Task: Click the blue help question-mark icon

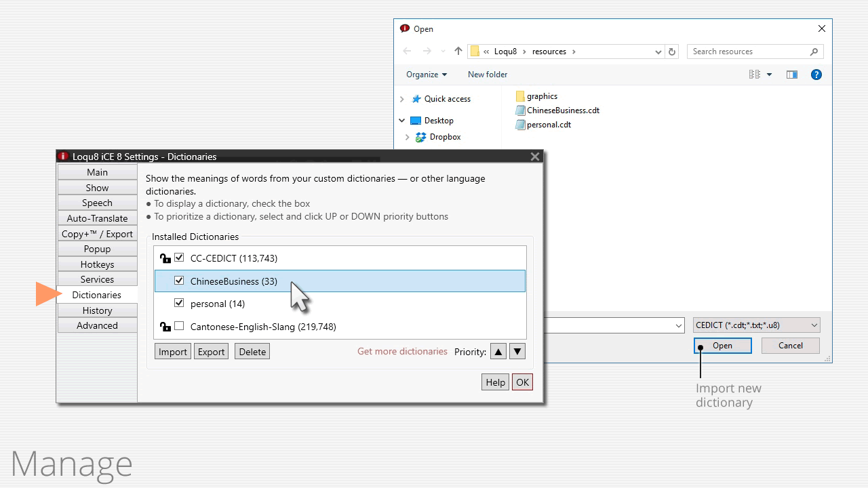Action: tap(816, 75)
